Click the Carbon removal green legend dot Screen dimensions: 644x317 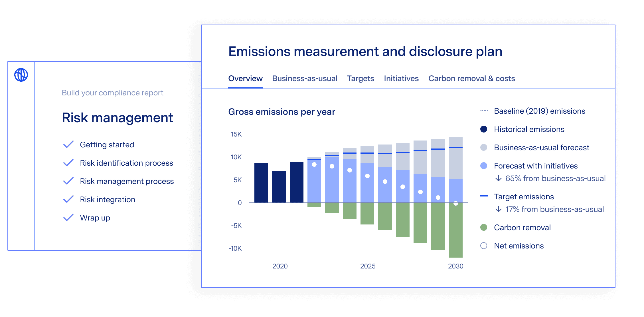click(484, 228)
